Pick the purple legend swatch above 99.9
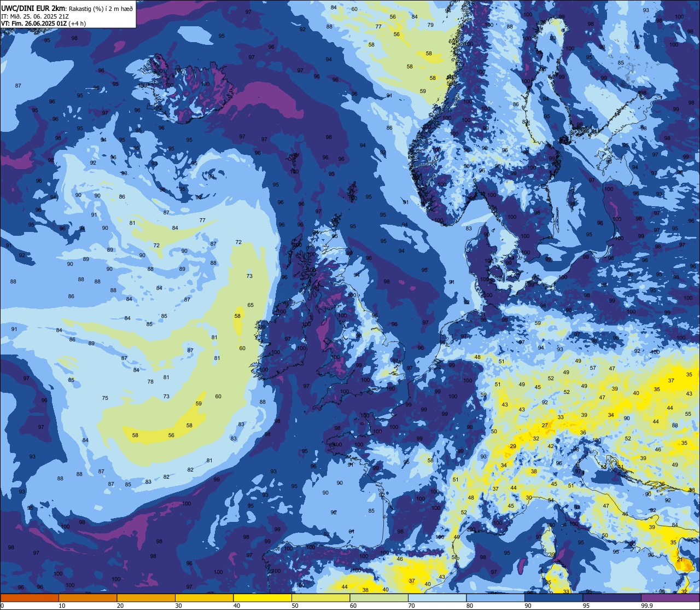The width and height of the screenshot is (700, 610). [x=670, y=597]
